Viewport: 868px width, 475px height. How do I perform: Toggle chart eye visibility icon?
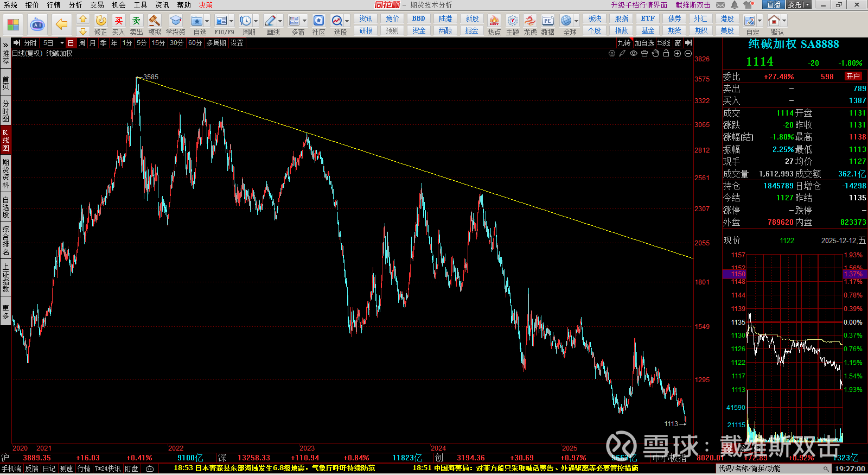634,53
